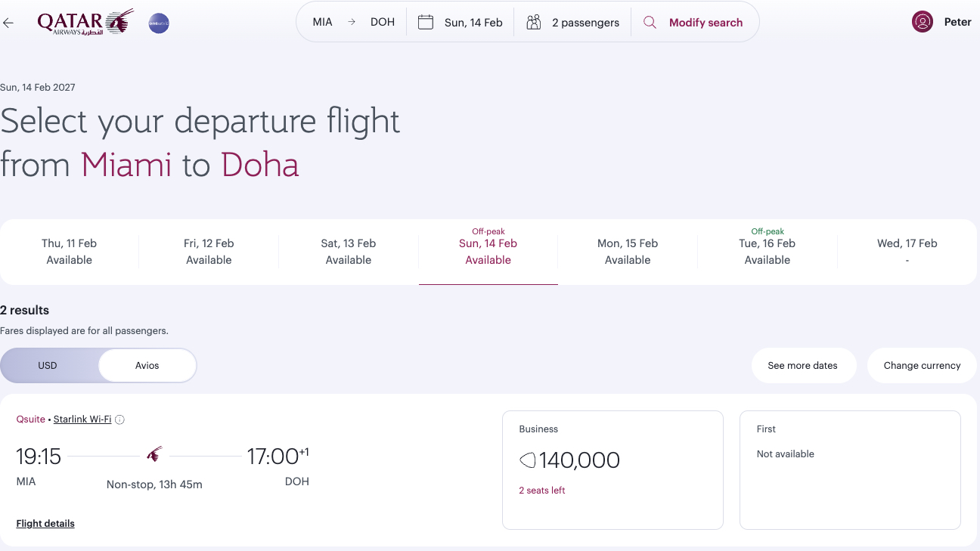Viewport: 980px width, 551px height.
Task: Select the Sat, 13 Feb date tab
Action: click(349, 251)
